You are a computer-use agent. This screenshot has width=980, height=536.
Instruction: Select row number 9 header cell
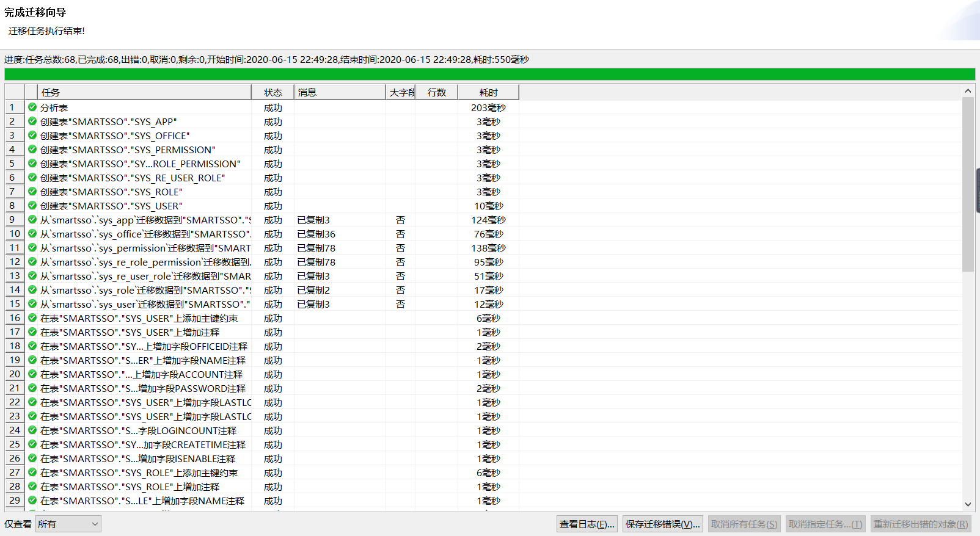click(x=15, y=220)
